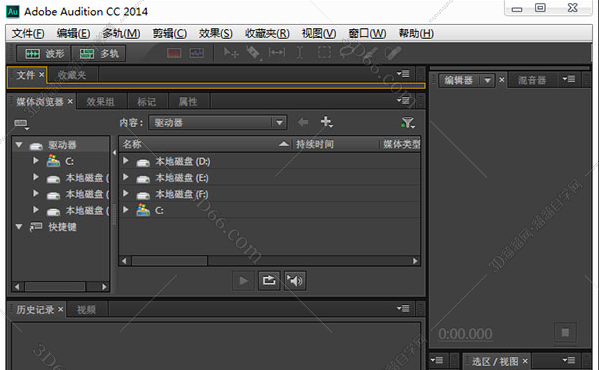Close the 文件 panel tab
Screen dimensions: 599x370
(x=41, y=74)
